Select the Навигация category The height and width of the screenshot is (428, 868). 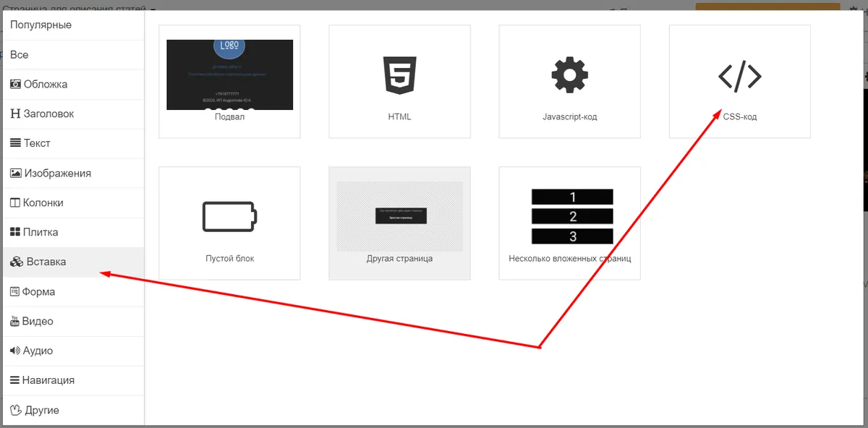[72, 380]
